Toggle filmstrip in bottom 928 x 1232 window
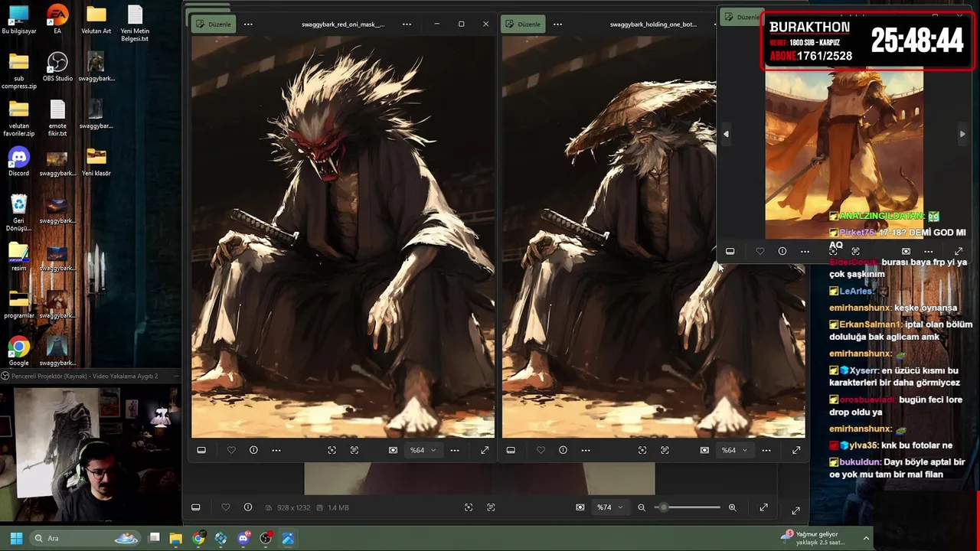Image resolution: width=980 pixels, height=551 pixels. tap(196, 507)
